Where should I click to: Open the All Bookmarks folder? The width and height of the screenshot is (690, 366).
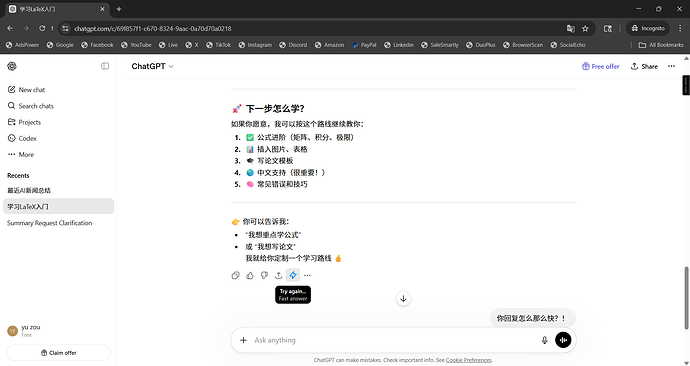[661, 45]
